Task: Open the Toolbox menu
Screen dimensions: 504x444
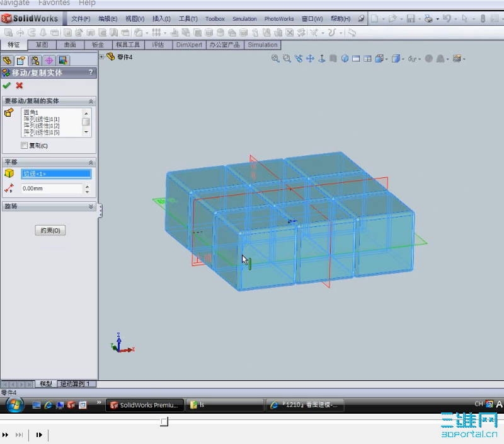Action: [215, 19]
